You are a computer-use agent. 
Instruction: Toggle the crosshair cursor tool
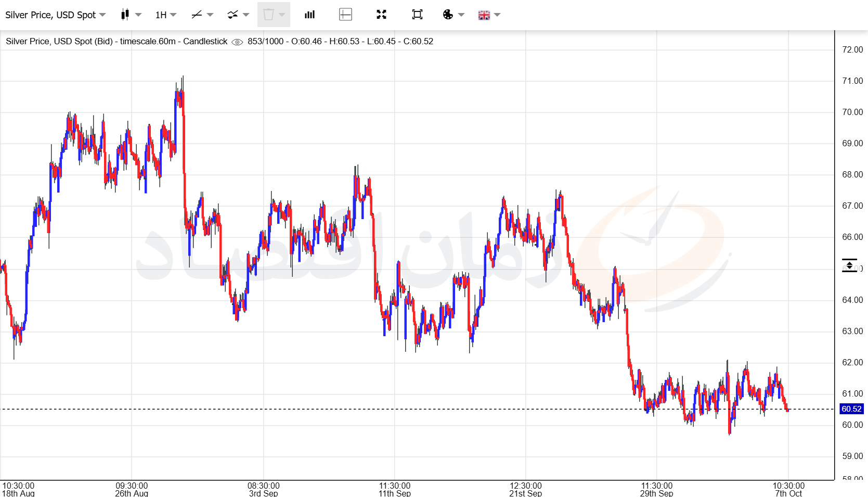[345, 15]
